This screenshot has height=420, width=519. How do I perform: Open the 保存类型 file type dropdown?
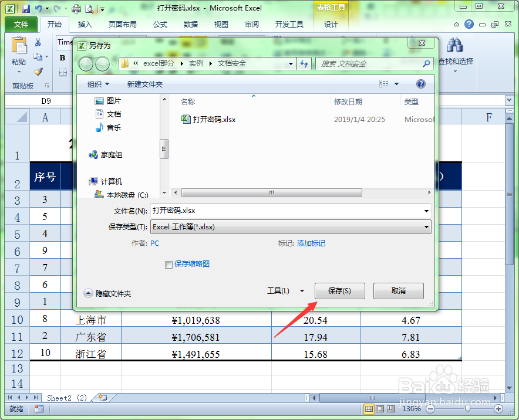[427, 226]
